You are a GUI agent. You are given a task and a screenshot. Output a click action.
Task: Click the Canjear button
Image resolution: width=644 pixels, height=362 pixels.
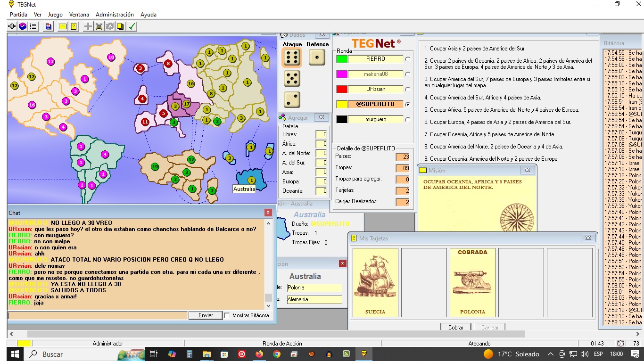[490, 327]
